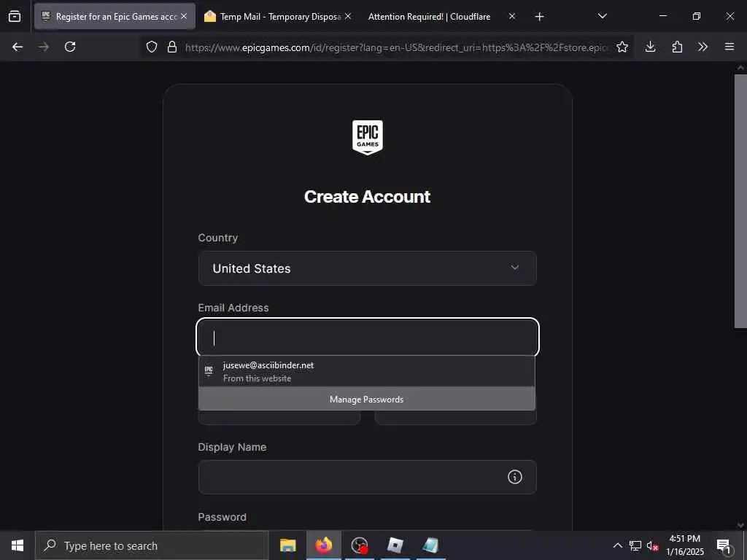Viewport: 747px width, 560px height.
Task: List all tabs dropdown arrow
Action: click(x=602, y=16)
